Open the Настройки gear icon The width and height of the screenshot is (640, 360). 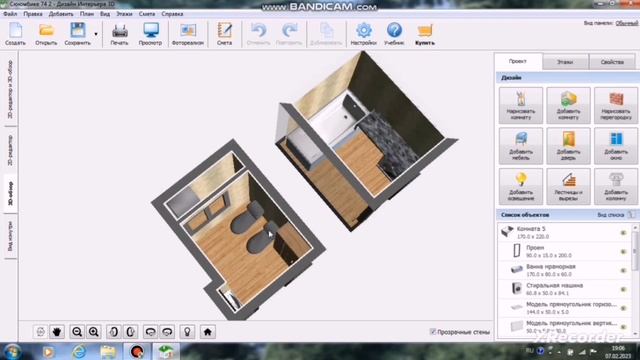(x=363, y=34)
